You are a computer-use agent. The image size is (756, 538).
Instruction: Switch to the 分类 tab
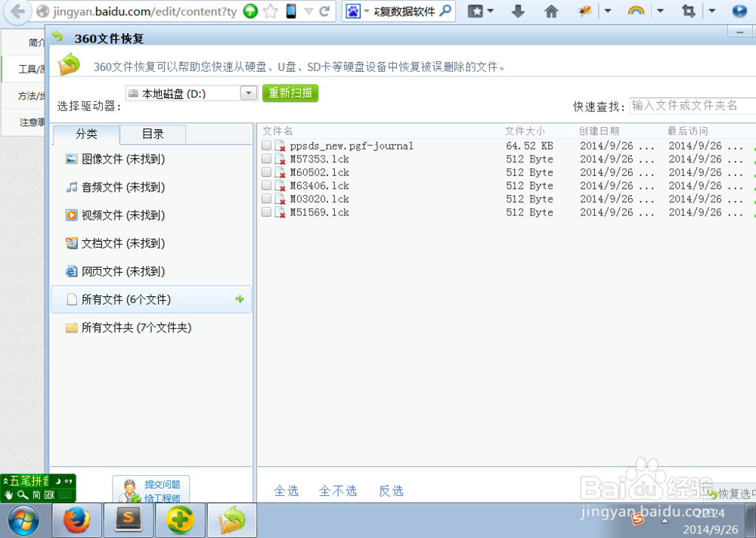pos(86,134)
